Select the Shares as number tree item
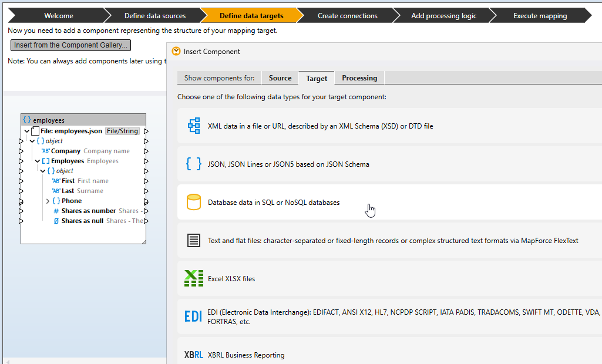Screen dimensions: 602x364 click(88, 211)
